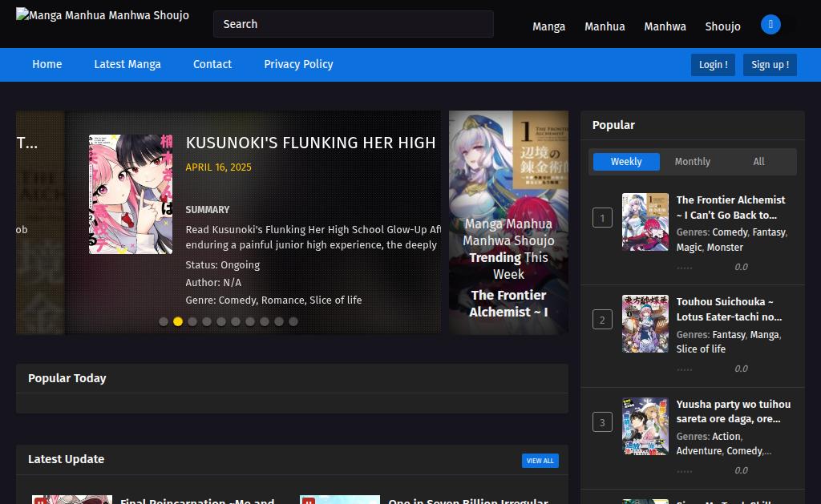821x504 pixels.
Task: Open The Frontier Alchemist cover in the Popular list
Action: (645, 222)
